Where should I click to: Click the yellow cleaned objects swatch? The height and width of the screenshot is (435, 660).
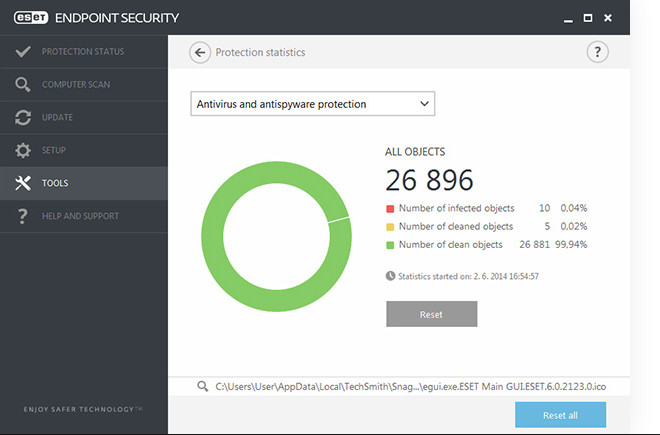coord(390,227)
